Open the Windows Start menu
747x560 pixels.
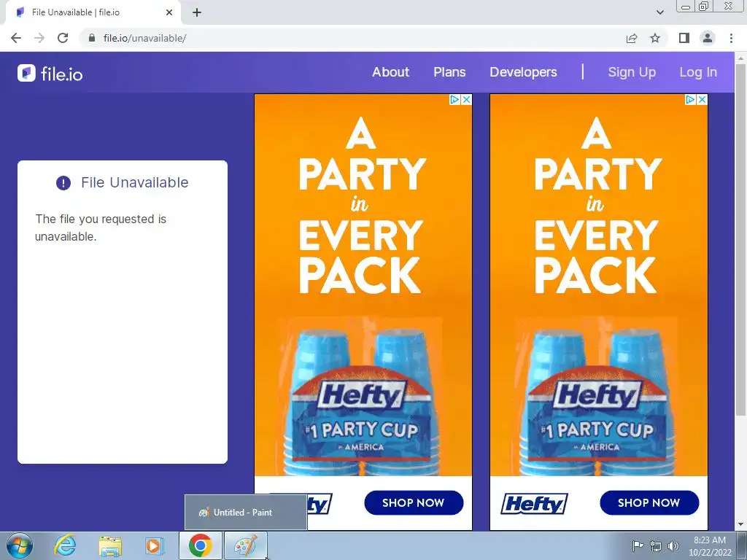click(20, 545)
